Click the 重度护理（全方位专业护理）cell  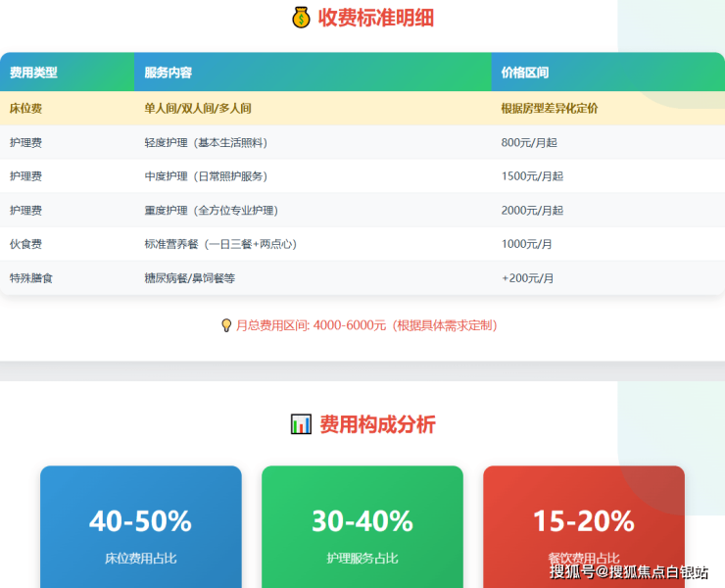tap(211, 211)
